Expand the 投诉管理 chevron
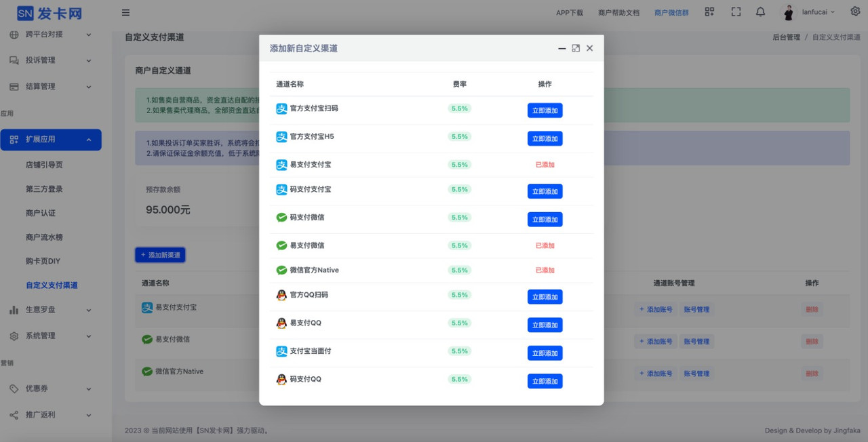The height and width of the screenshot is (442, 868). [89, 60]
